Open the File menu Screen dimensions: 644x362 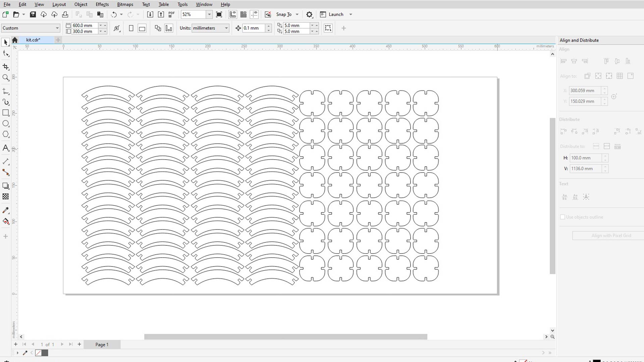coord(7,4)
